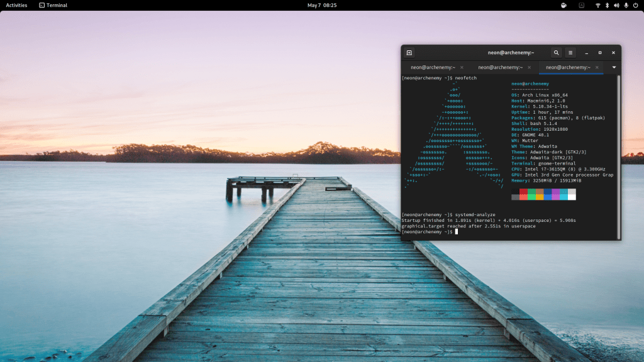This screenshot has height=362, width=644.
Task: Click the microphone icon in top bar
Action: (x=626, y=5)
